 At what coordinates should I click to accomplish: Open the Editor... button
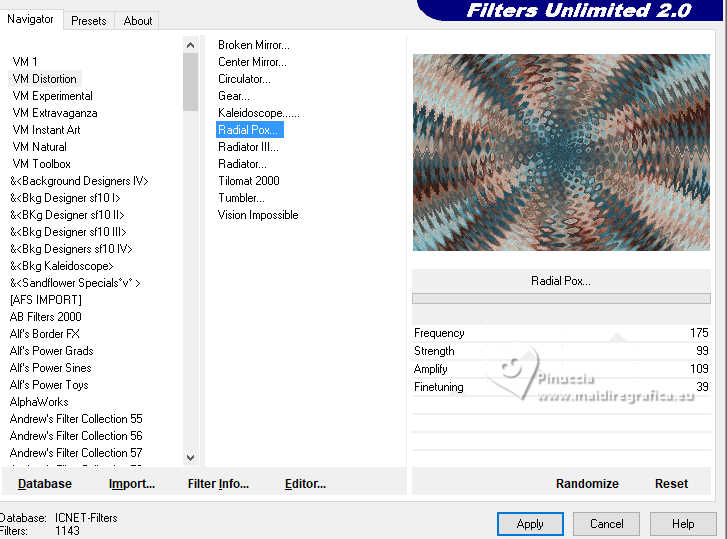[305, 484]
